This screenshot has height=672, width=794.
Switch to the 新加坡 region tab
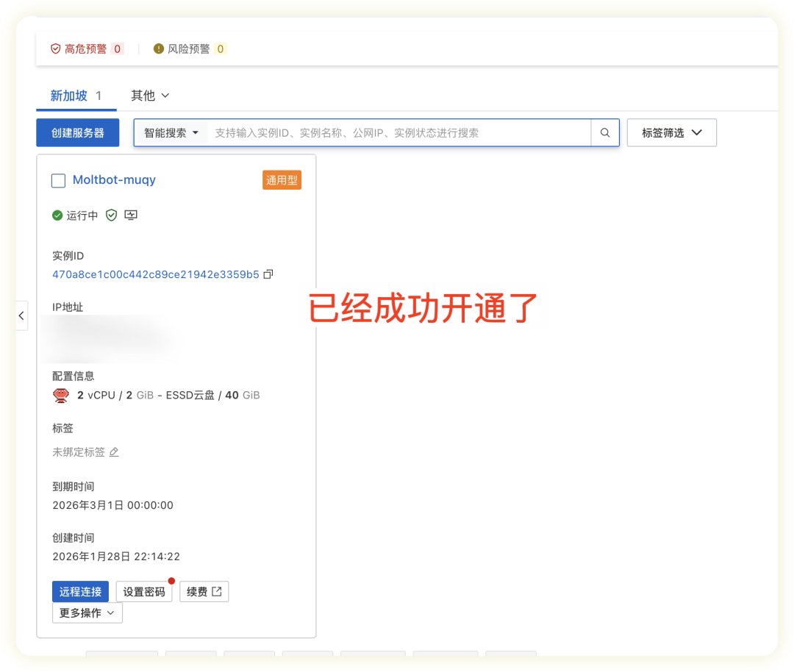(69, 96)
